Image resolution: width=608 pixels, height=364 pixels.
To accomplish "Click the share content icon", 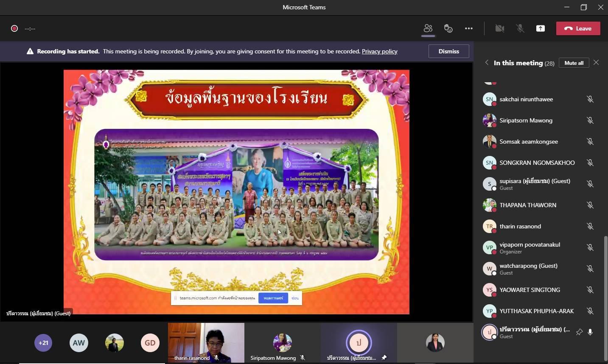I will [541, 28].
